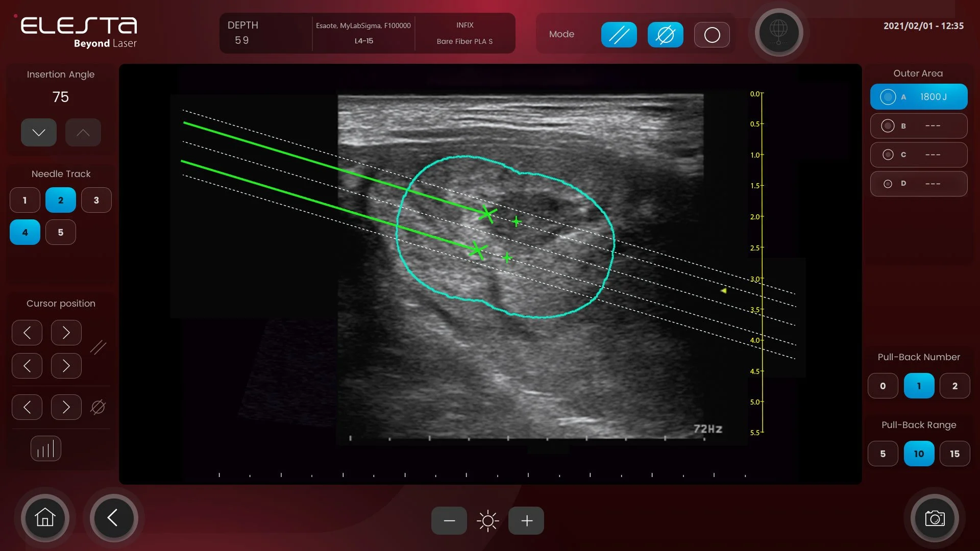Set Pull-Back Number to 2
The image size is (980, 551).
point(954,386)
